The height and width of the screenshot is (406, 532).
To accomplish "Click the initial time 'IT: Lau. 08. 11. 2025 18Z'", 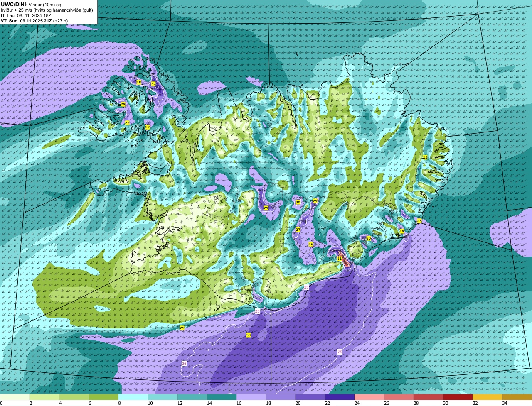I will [x=26, y=15].
